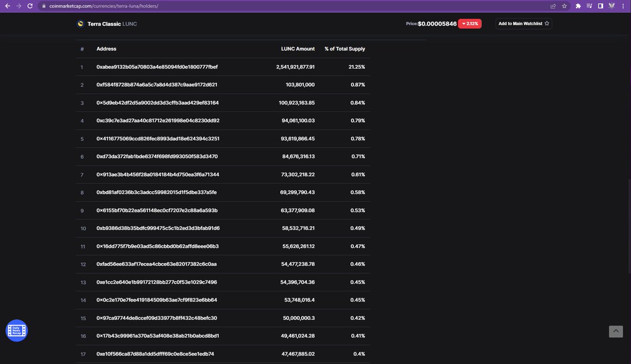Click the # column header

(82, 49)
